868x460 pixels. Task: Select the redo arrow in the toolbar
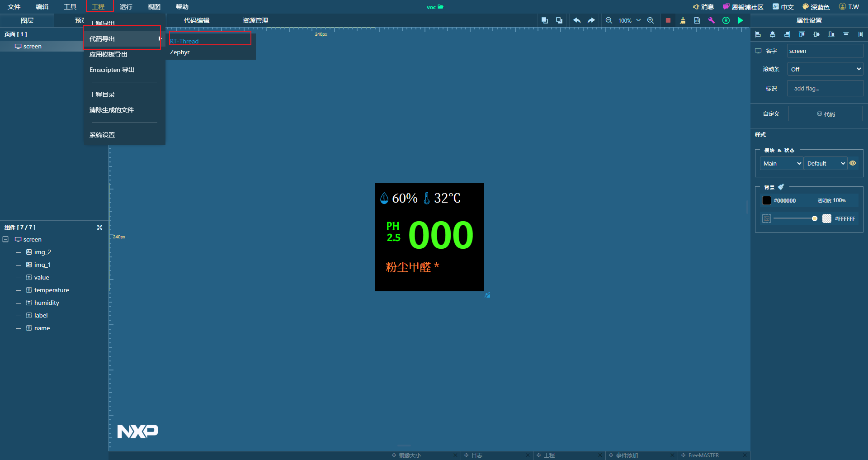(591, 20)
